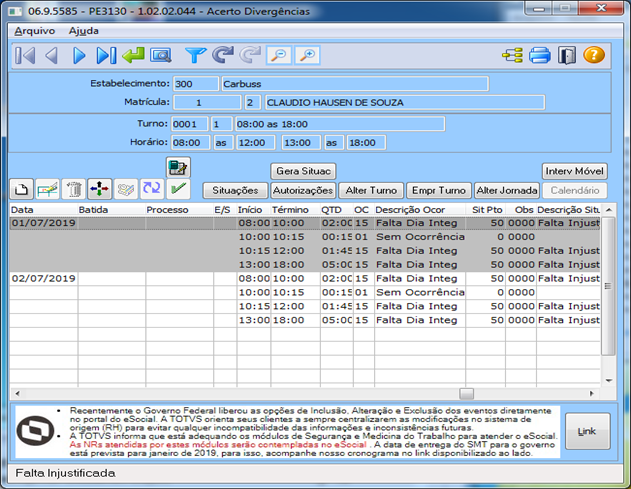Select first Sem Ocorrência row under 01/07/2019
The image size is (631, 489).
coord(305,237)
